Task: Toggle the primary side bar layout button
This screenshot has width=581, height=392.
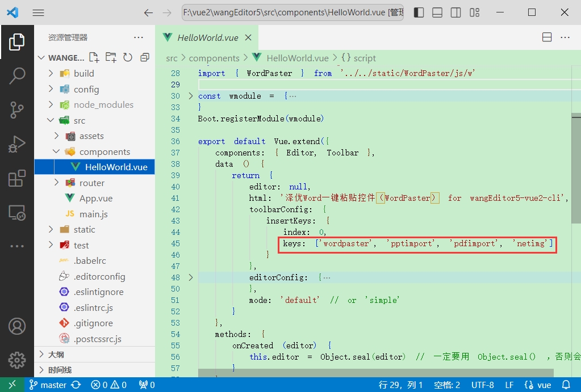Action: point(419,12)
